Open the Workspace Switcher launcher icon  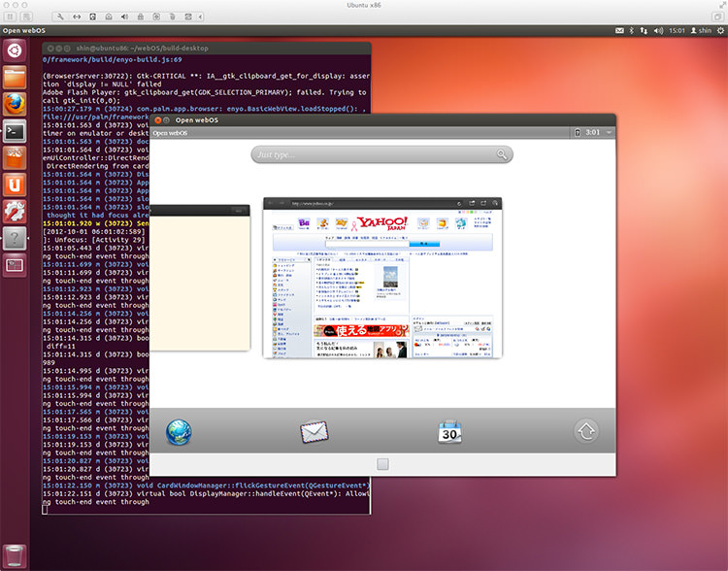pos(15,265)
